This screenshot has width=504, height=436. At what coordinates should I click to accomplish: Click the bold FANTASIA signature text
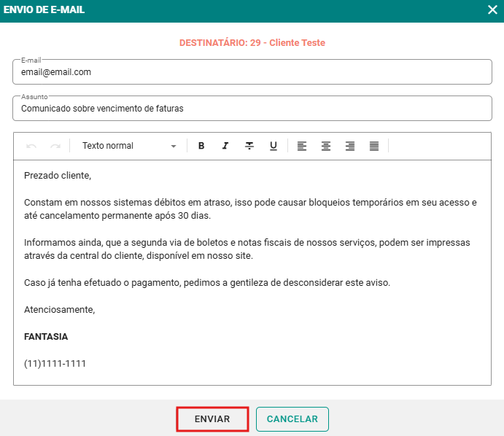(46, 337)
